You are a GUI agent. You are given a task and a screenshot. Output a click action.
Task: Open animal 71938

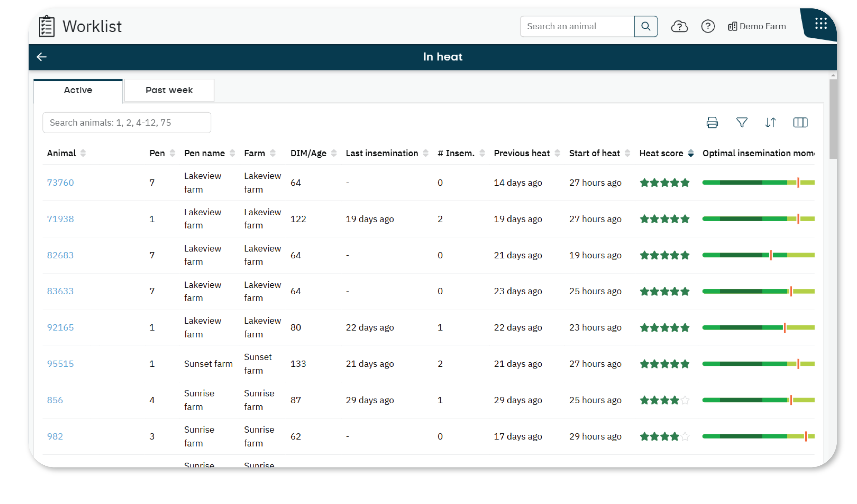(x=60, y=219)
